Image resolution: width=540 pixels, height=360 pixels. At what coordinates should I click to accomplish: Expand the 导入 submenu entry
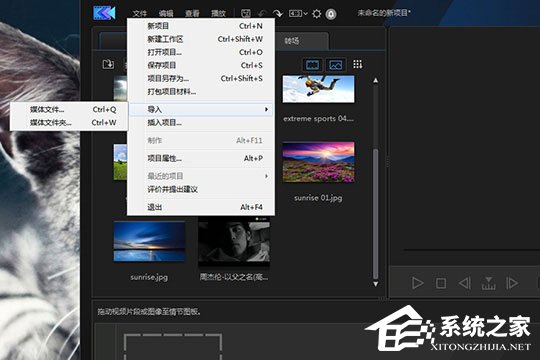point(201,109)
